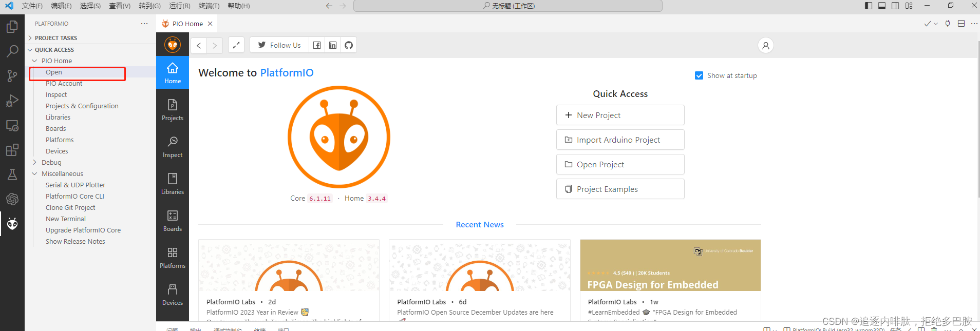Open Extensions view in activity bar
This screenshot has height=331, width=980.
tap(12, 150)
